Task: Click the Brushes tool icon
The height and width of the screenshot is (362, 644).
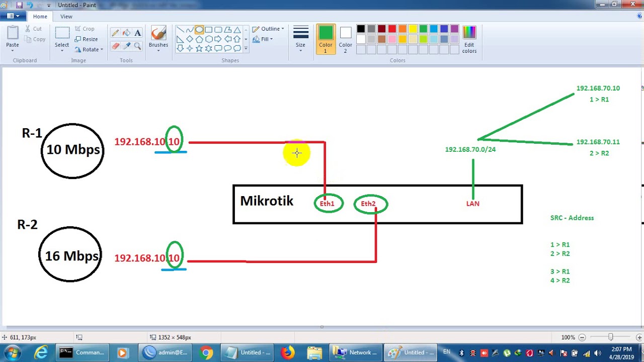Action: pos(158,33)
